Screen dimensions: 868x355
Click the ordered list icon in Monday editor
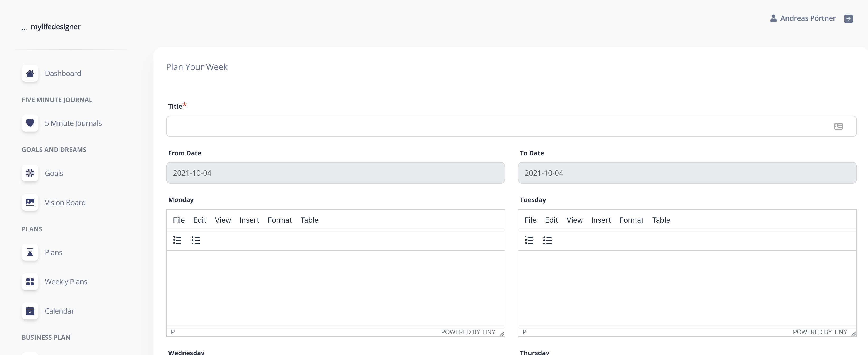coord(178,240)
